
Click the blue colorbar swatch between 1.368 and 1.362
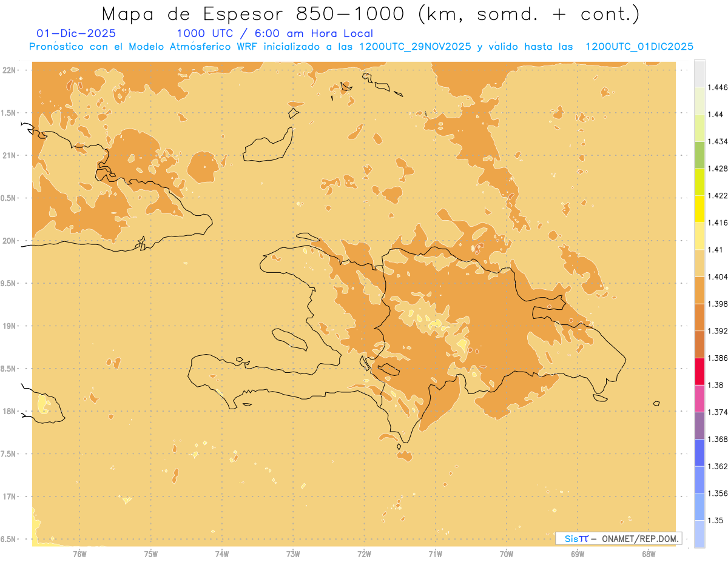click(699, 453)
